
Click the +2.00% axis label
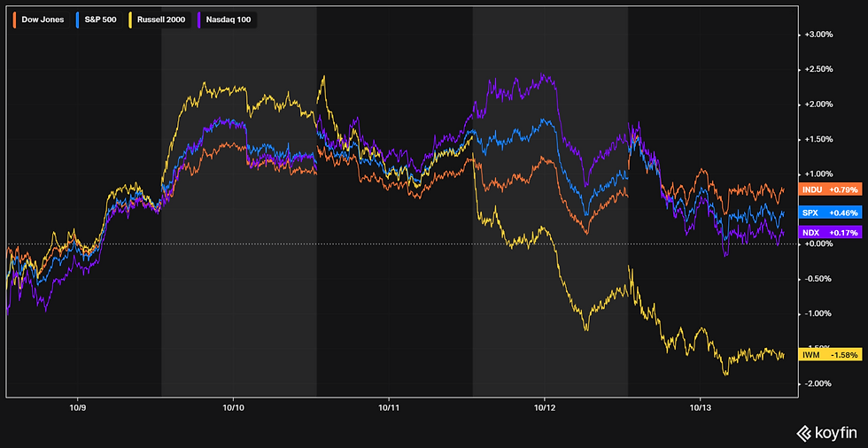[x=818, y=104]
